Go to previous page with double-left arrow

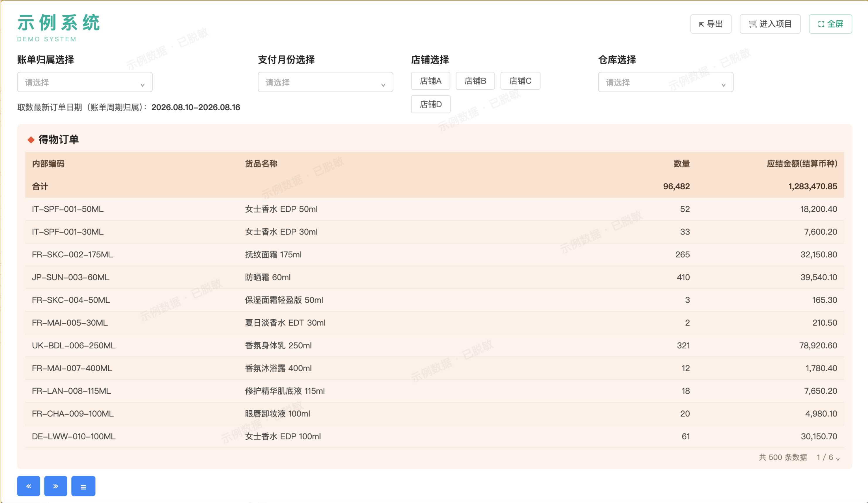point(29,486)
